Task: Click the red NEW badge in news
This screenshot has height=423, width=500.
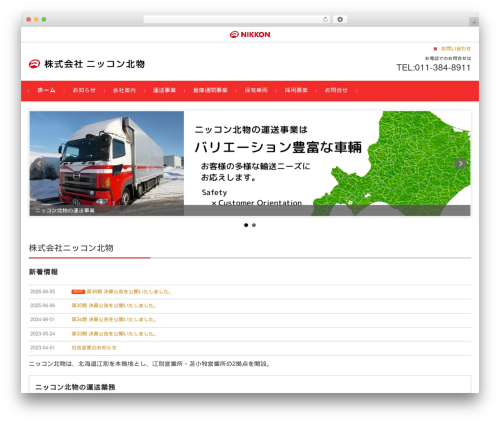Action: coord(78,292)
